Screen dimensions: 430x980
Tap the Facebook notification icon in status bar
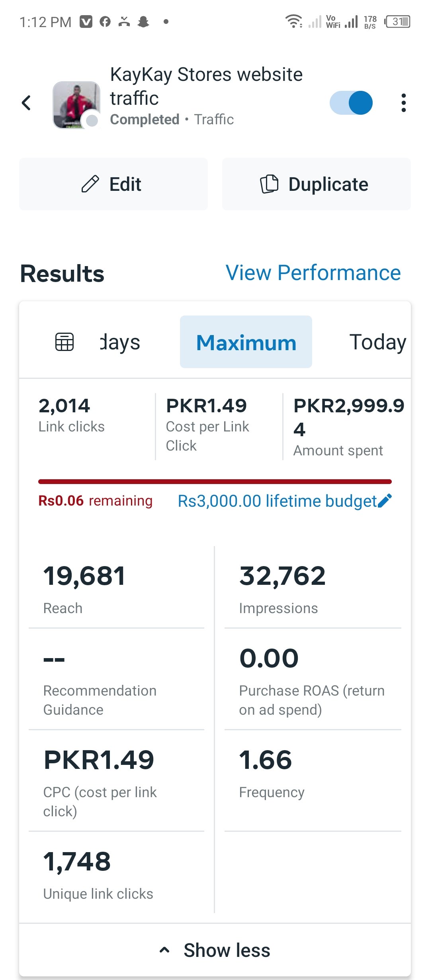click(x=105, y=22)
